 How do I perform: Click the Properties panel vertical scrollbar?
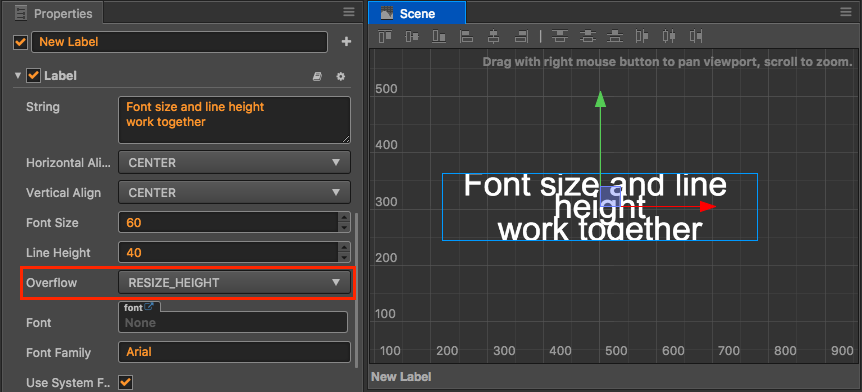click(x=357, y=290)
